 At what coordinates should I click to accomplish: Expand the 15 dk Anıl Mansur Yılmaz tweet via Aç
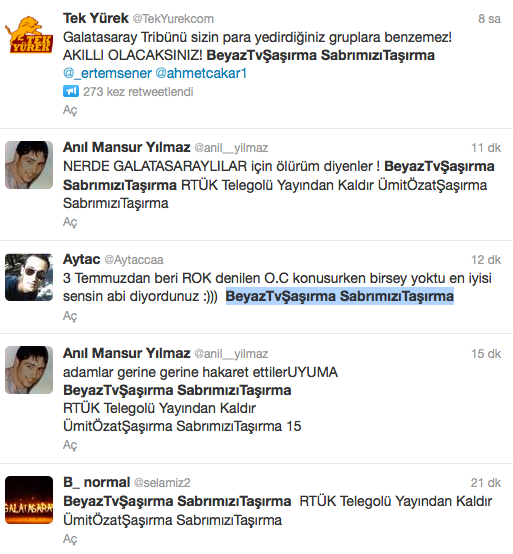coord(70,445)
